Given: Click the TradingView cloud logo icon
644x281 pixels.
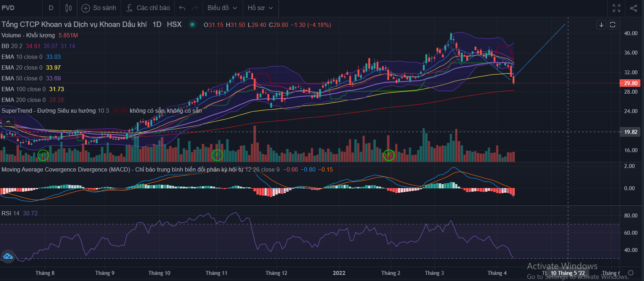Looking at the screenshot, I should tap(8, 256).
